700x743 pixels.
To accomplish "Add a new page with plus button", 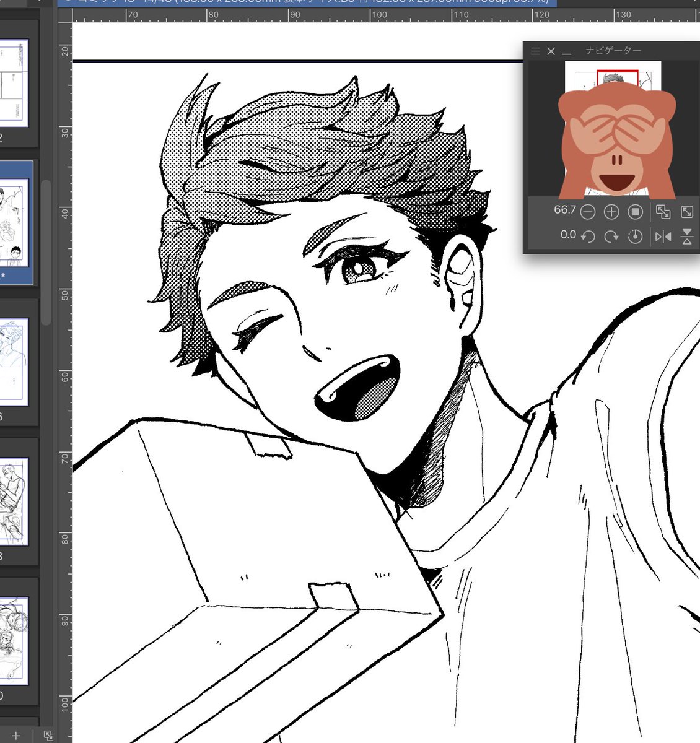I will tap(16, 736).
